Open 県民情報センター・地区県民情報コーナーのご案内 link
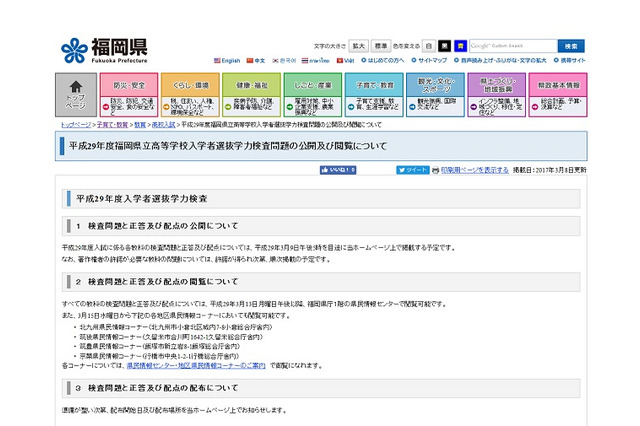This screenshot has height=426, width=640. 196,366
